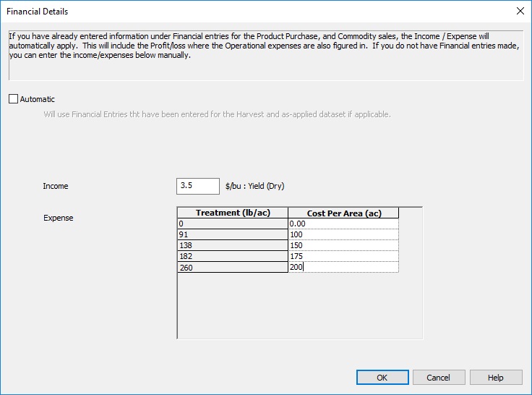Click the informational text box at top

click(x=265, y=54)
